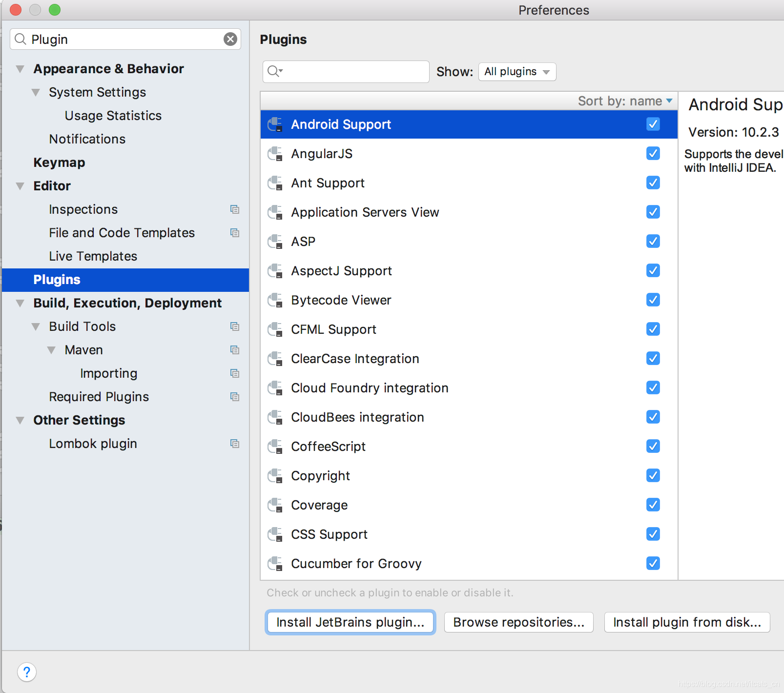Click the project-level icon next to Lombok plugin
The width and height of the screenshot is (784, 693).
pos(235,444)
